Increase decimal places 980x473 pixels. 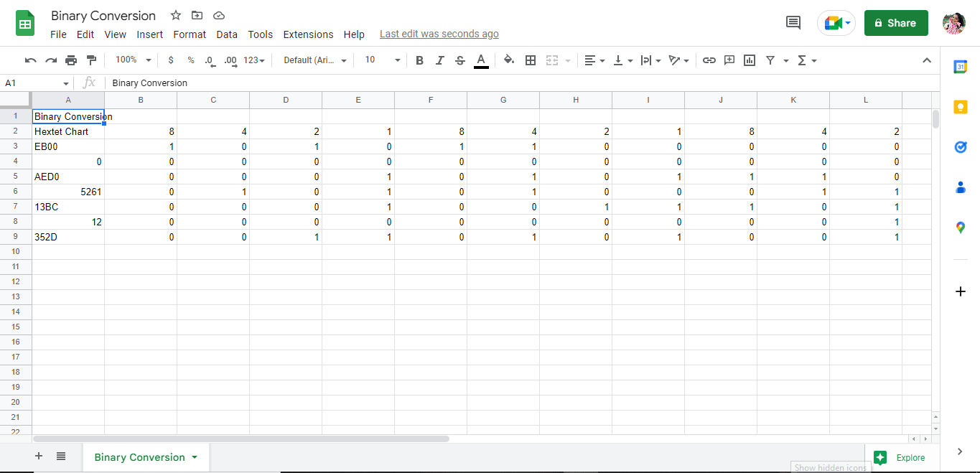point(230,60)
